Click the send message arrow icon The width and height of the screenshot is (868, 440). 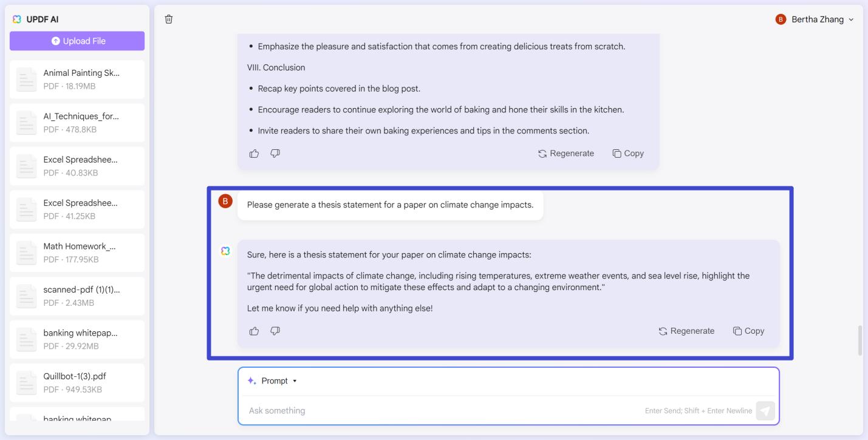(x=765, y=411)
